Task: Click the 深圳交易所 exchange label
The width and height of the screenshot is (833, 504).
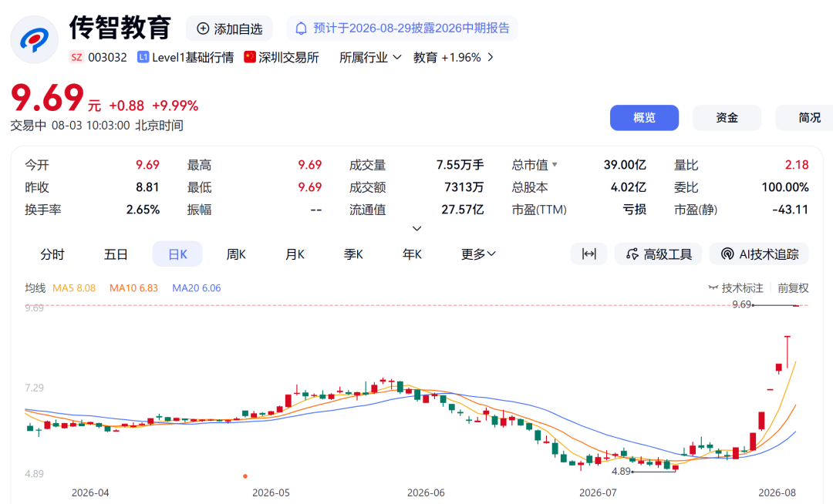Action: [x=288, y=57]
